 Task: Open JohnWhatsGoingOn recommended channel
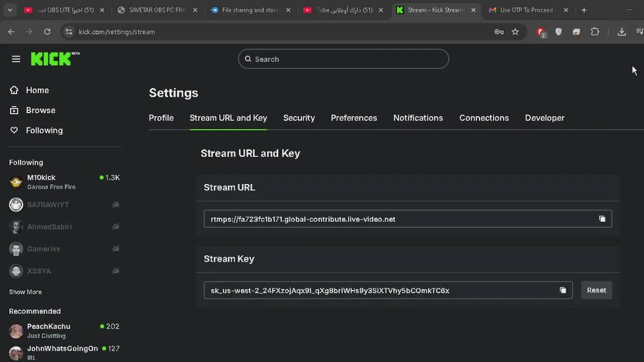click(x=64, y=352)
